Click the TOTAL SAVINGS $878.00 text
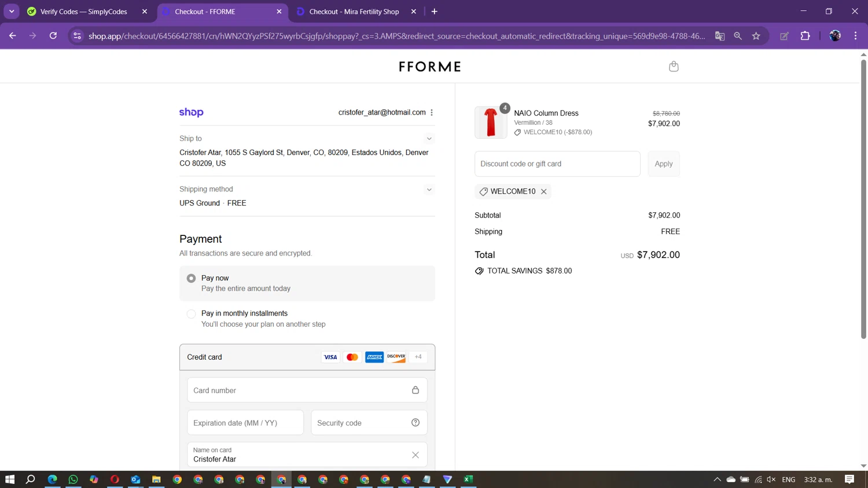Image resolution: width=868 pixels, height=488 pixels. click(x=529, y=271)
